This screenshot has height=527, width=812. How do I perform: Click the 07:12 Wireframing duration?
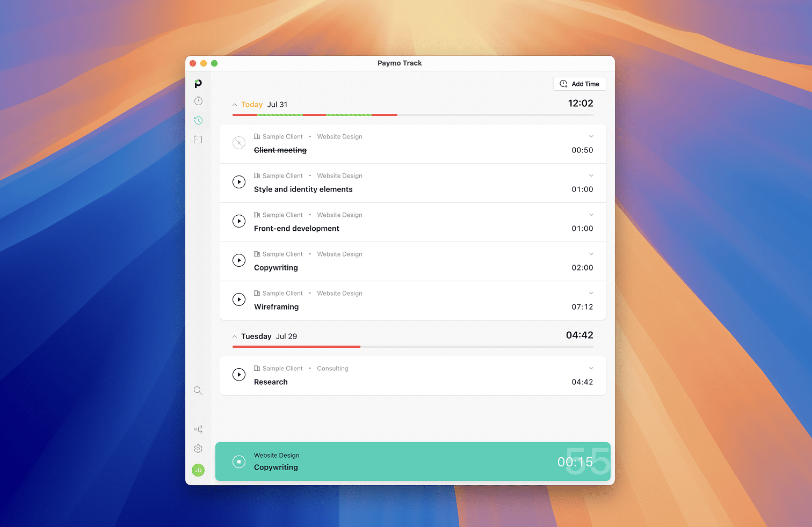pos(582,307)
